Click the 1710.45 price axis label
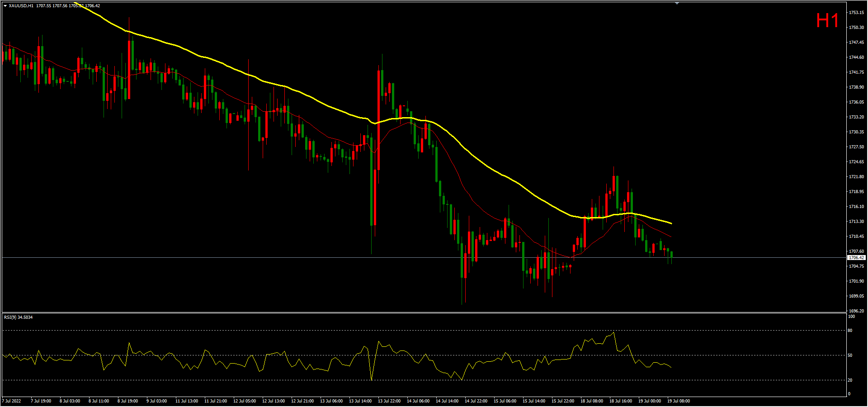This screenshot has width=868, height=407. pyautogui.click(x=856, y=237)
